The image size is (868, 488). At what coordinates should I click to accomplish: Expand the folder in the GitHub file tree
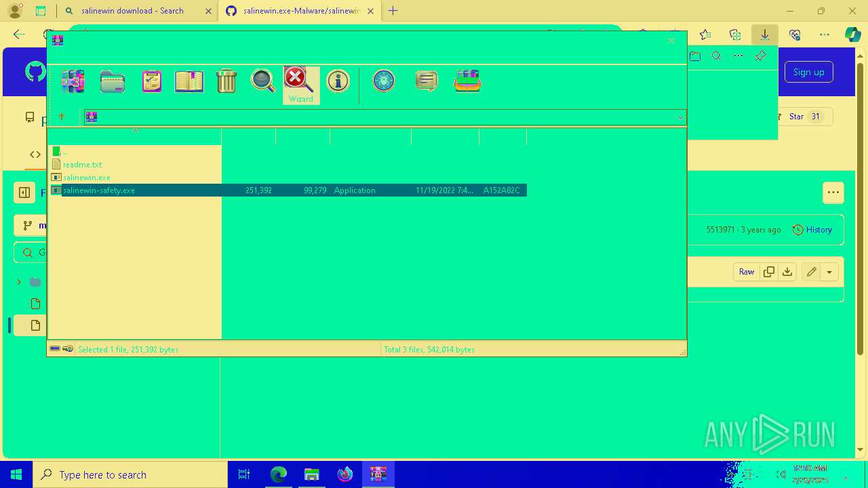pos(19,282)
